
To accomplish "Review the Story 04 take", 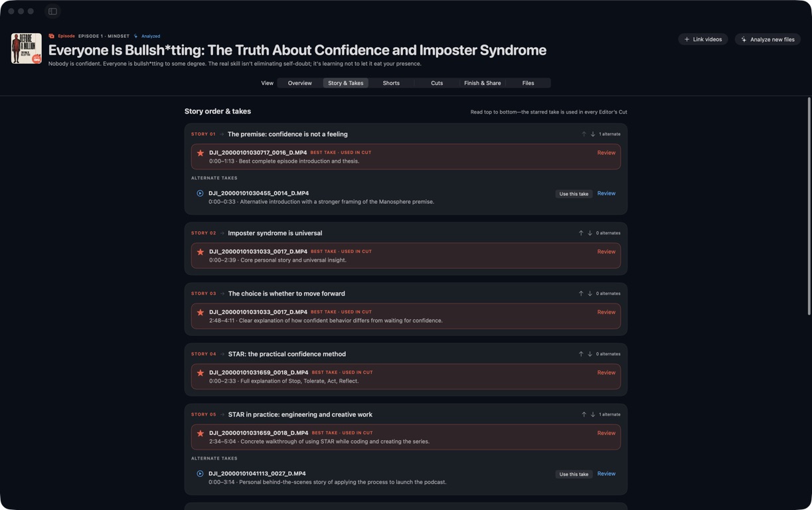I will tap(606, 373).
